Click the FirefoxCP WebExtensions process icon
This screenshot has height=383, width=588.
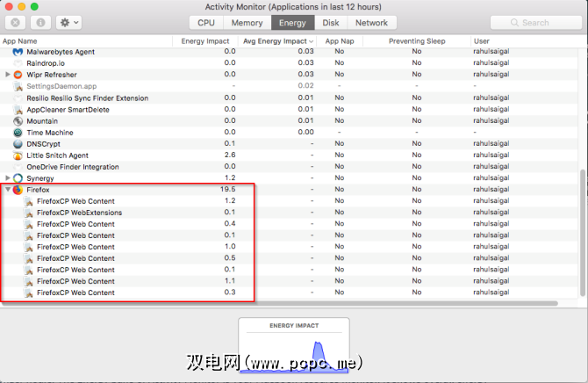click(x=28, y=213)
